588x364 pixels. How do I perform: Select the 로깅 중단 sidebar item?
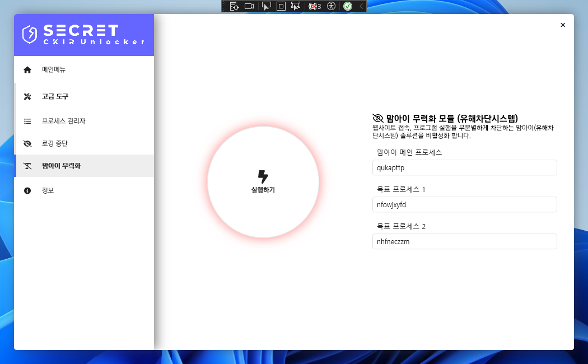[x=84, y=143]
